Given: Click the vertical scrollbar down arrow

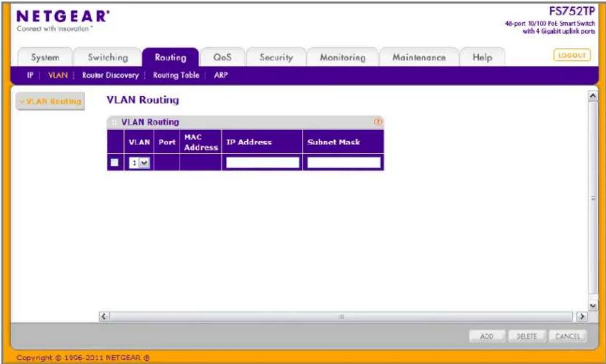Looking at the screenshot, I should [593, 306].
